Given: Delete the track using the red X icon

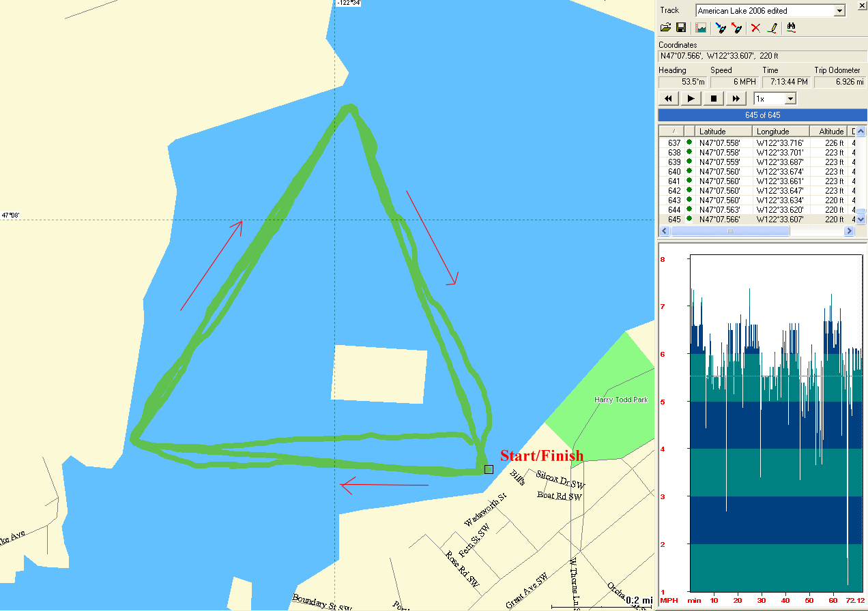Looking at the screenshot, I should point(755,28).
